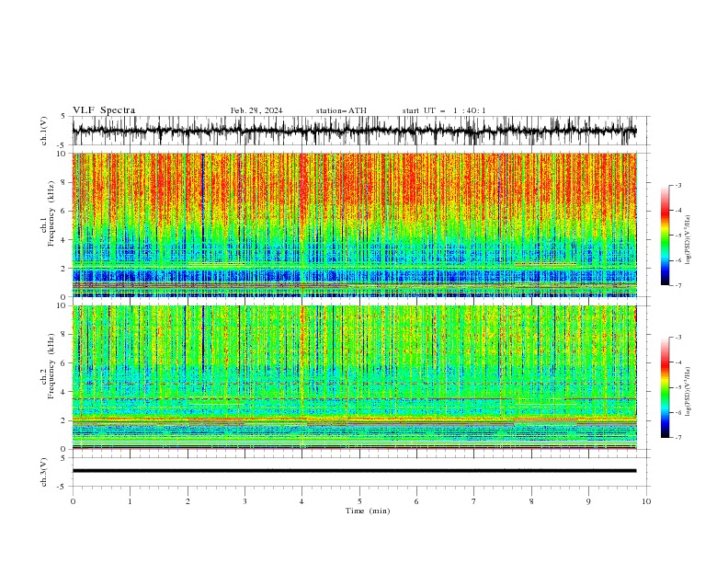Click the "Time (min)" x-axis label
The image size is (728, 563).
click(368, 511)
